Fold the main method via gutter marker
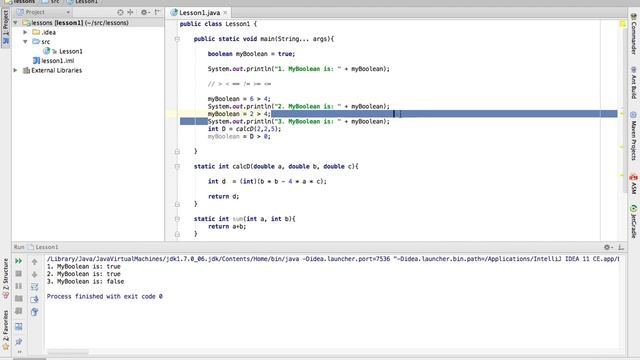Image resolution: width=640 pixels, height=360 pixels. [x=177, y=39]
